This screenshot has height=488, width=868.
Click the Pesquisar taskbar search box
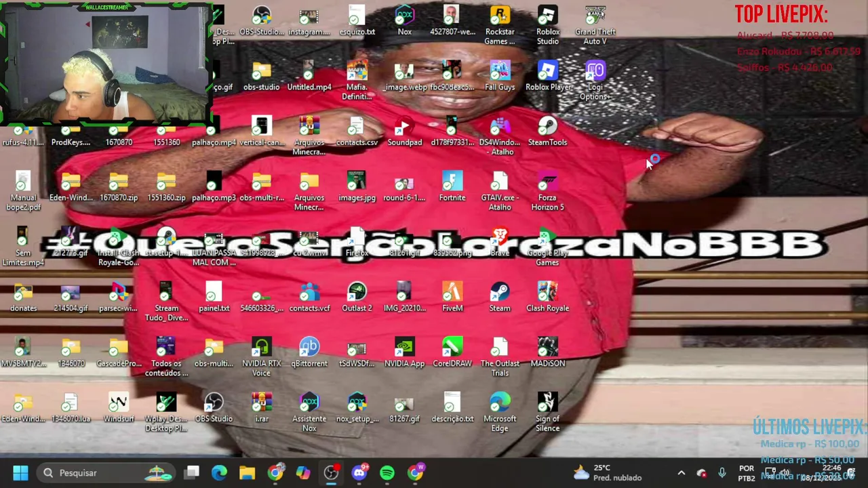107,472
